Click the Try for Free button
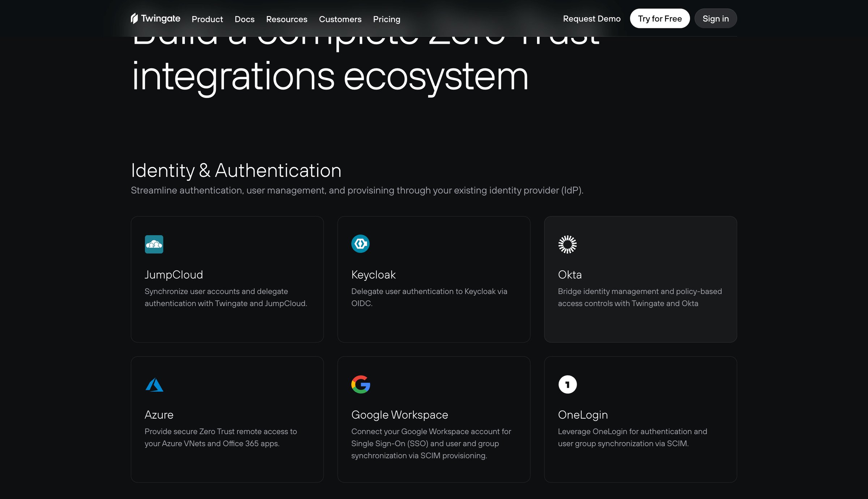 [x=660, y=18]
